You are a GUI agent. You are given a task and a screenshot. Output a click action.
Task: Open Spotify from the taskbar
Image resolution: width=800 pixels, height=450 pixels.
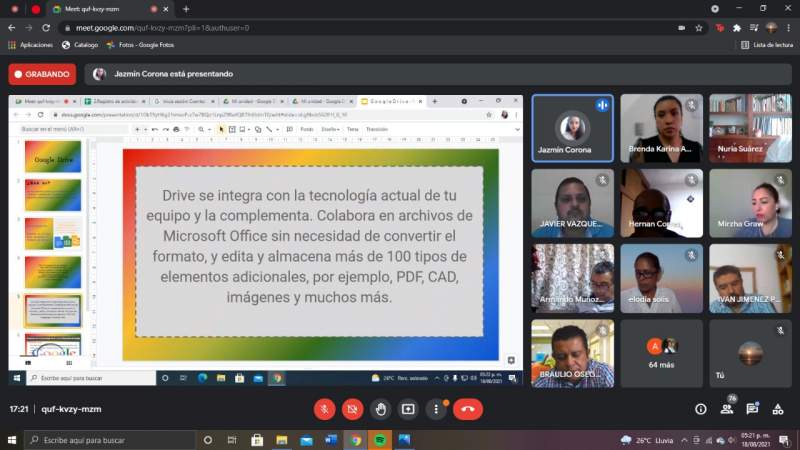click(x=380, y=440)
